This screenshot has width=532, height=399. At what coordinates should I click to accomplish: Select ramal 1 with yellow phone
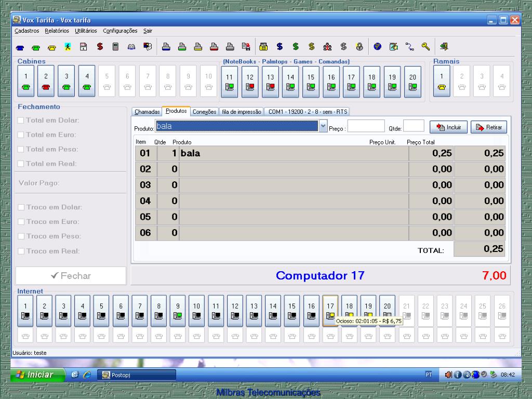point(442,81)
